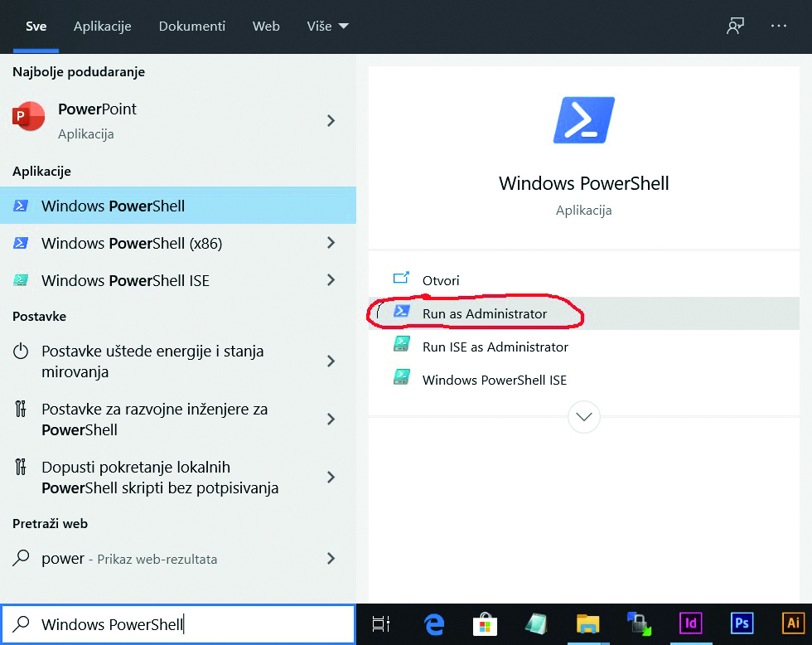Click the Task View taskbar icon
The width and height of the screenshot is (812, 645).
[x=381, y=623]
